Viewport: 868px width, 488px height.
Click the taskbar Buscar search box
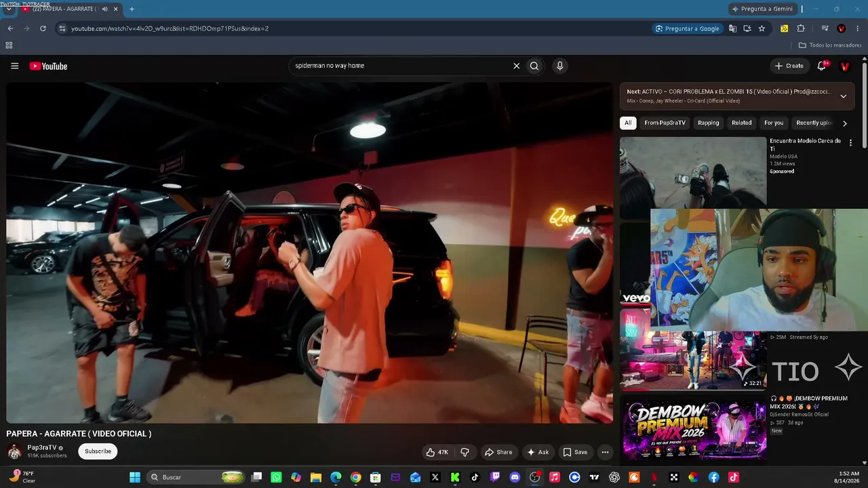(196, 477)
